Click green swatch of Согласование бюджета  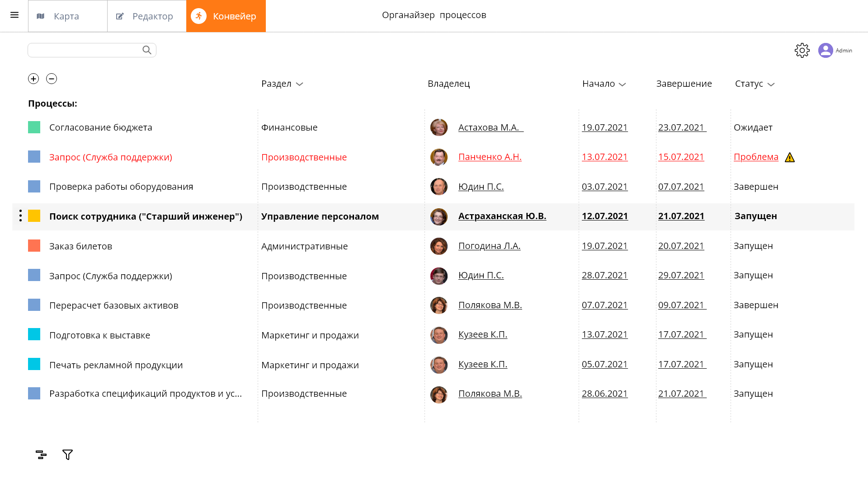click(x=34, y=127)
